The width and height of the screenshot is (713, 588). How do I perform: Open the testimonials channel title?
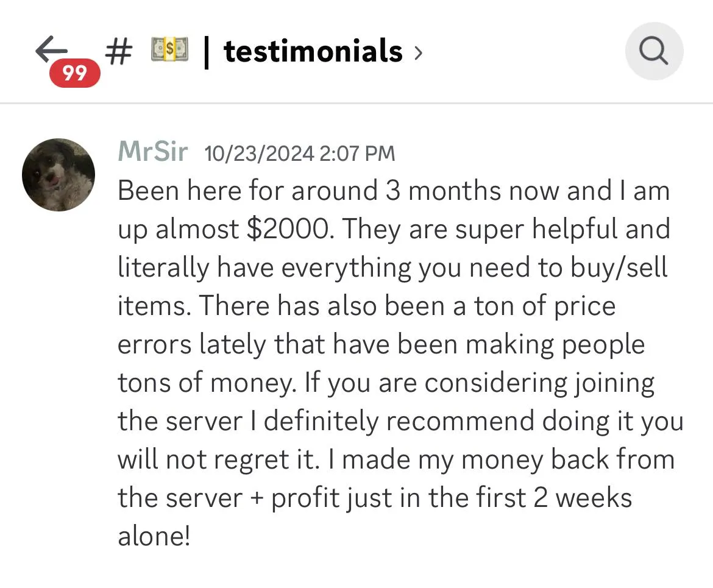click(313, 51)
